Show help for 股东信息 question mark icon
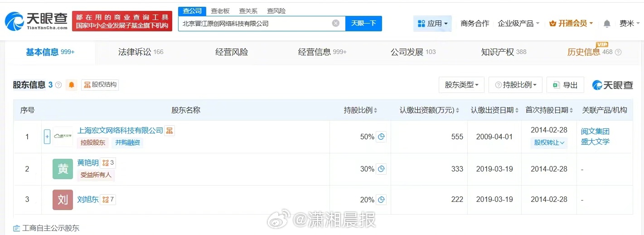644x235 pixels. pyautogui.click(x=58, y=85)
